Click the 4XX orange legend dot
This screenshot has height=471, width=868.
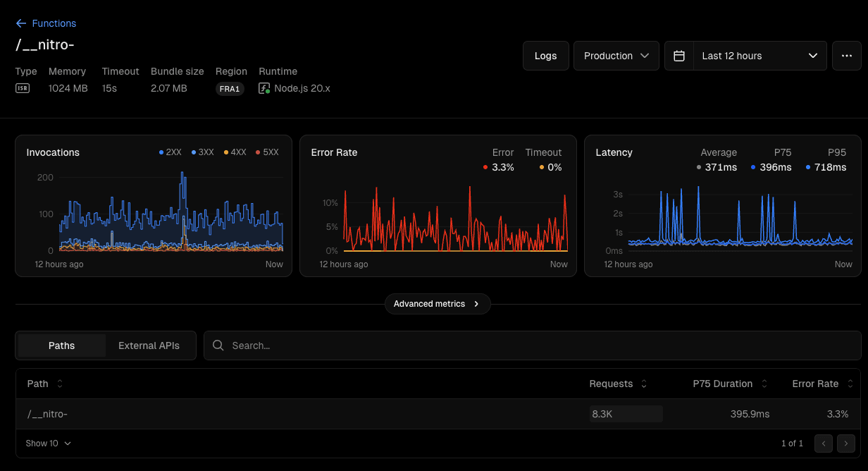(x=228, y=152)
